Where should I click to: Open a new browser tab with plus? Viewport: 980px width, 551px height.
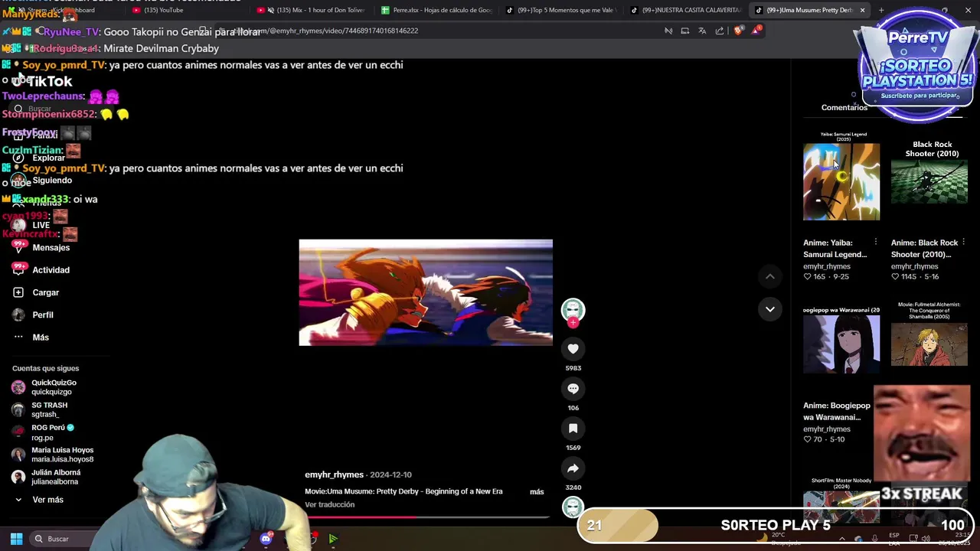click(x=881, y=10)
